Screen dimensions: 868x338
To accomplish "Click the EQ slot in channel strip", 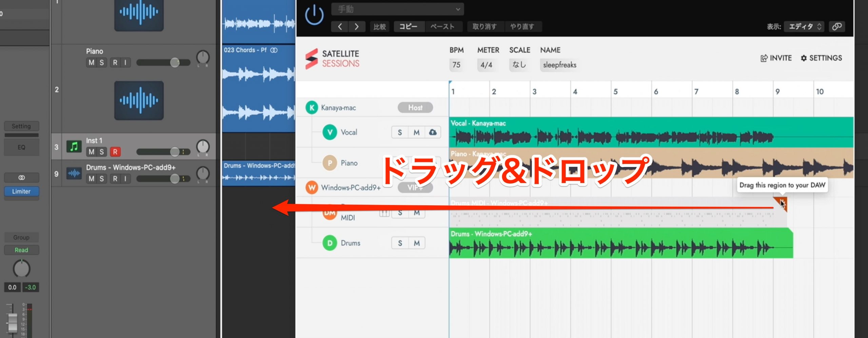I will [x=21, y=147].
